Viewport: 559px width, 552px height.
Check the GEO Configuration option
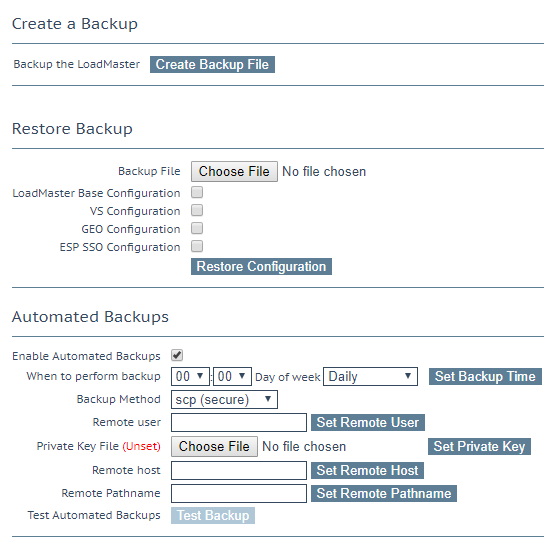point(197,228)
